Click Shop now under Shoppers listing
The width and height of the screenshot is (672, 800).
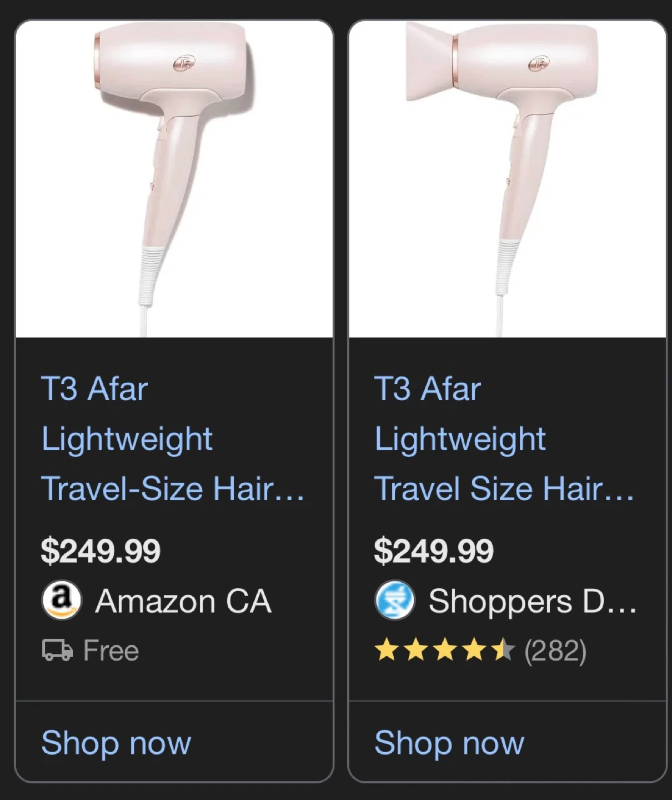[x=449, y=743]
